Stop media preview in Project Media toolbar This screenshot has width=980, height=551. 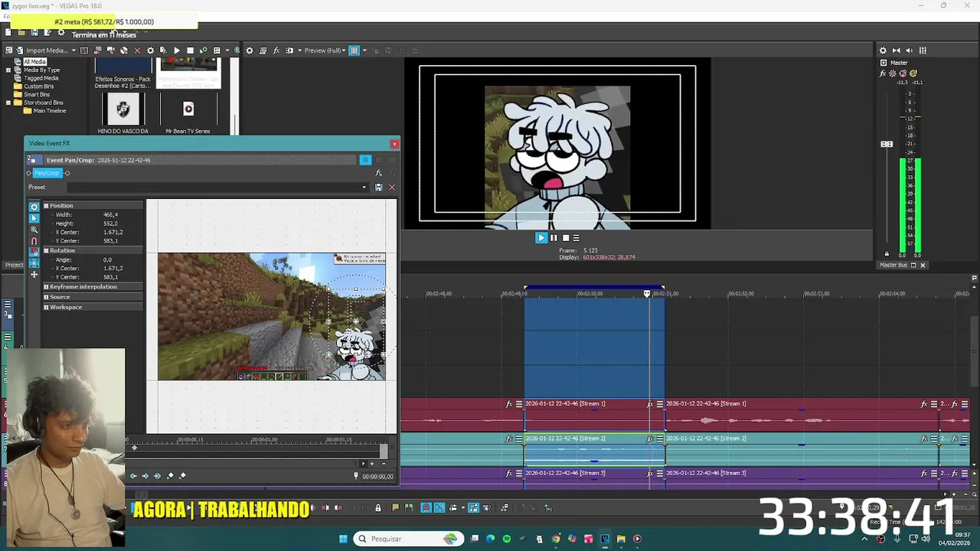click(x=190, y=51)
